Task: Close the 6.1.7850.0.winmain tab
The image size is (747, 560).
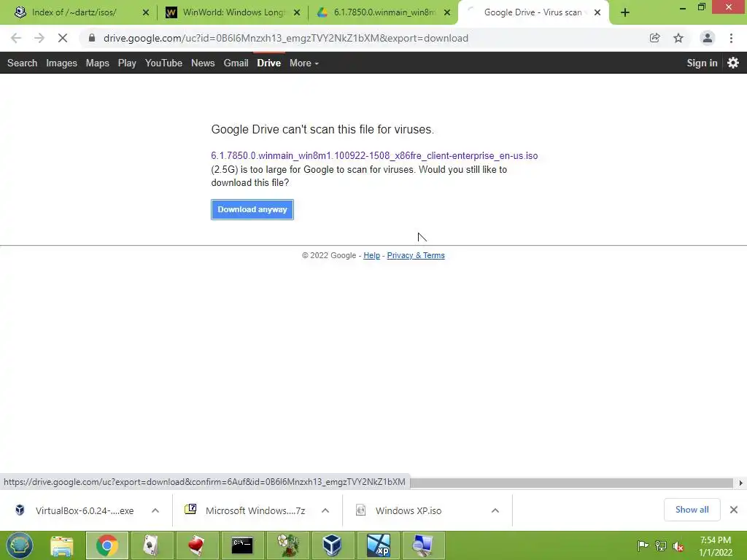Action: tap(447, 12)
